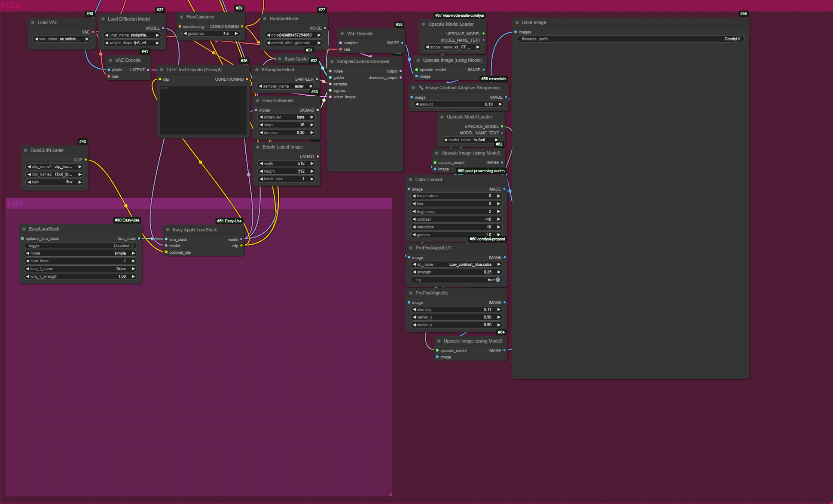Open the scheduler beta dropdown
This screenshot has width=833, height=504.
286,117
